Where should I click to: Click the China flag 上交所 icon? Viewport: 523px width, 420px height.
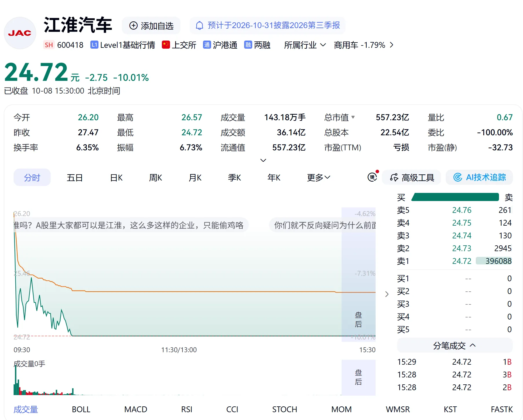[166, 45]
